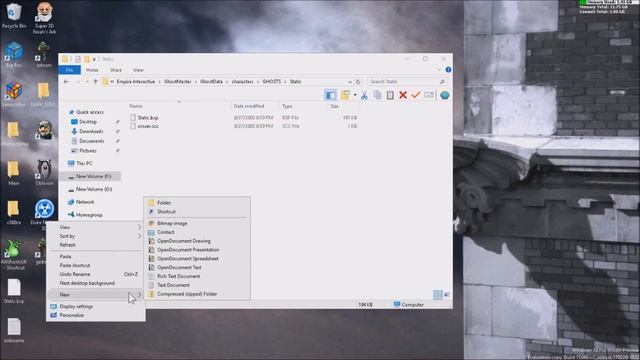
Task: Sort by the Date modified column header
Action: [x=255, y=106]
